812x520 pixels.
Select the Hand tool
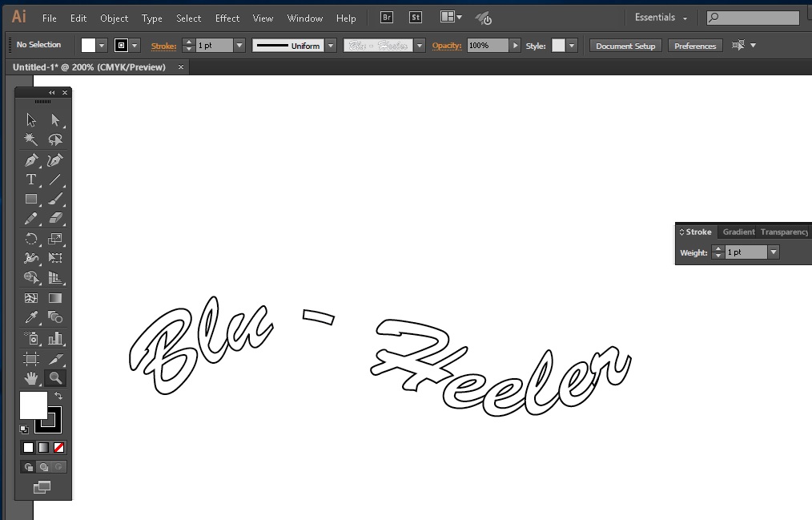pos(31,377)
